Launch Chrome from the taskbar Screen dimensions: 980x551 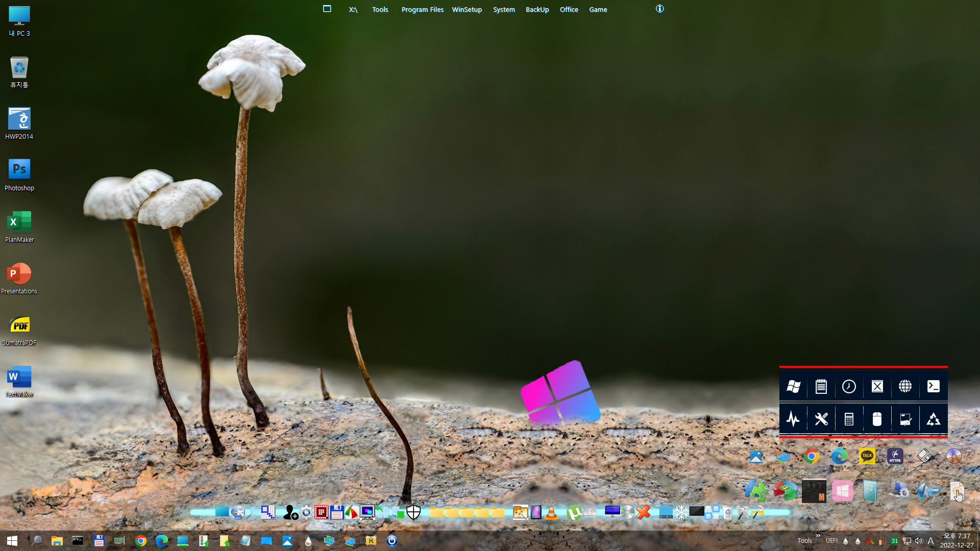tap(141, 541)
